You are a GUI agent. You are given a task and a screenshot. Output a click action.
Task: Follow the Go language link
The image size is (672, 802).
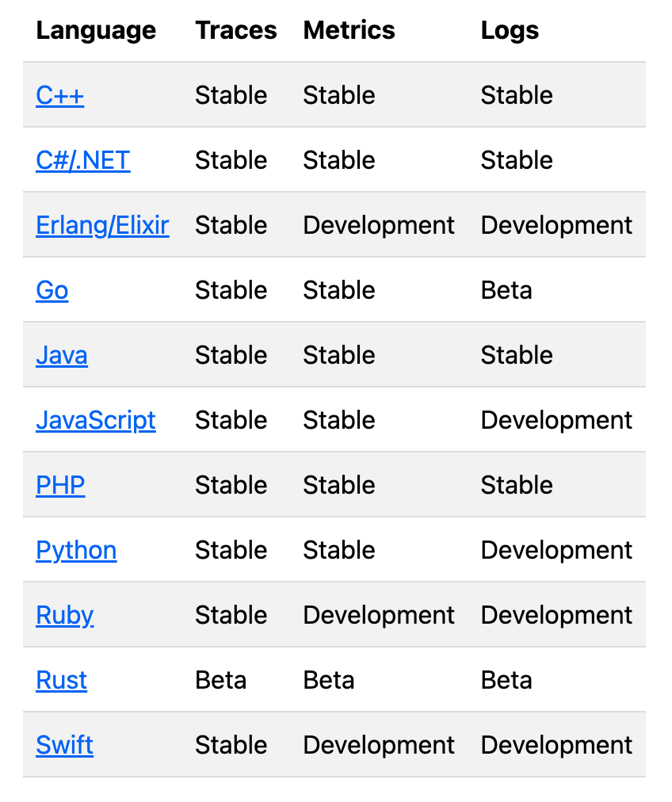52,290
